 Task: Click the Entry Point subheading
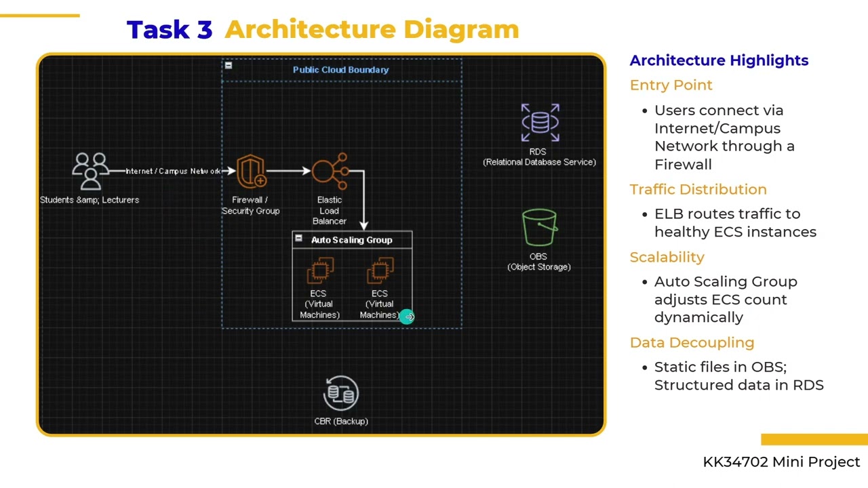click(x=671, y=85)
